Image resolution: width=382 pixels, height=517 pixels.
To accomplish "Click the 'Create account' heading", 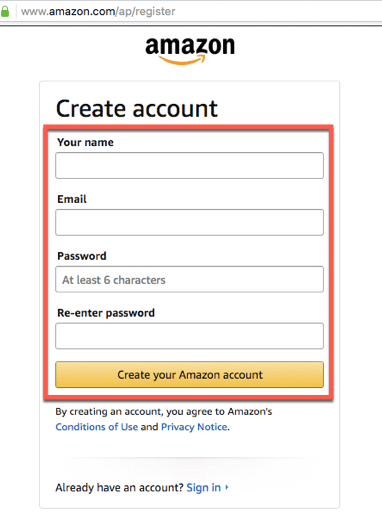I will (137, 109).
